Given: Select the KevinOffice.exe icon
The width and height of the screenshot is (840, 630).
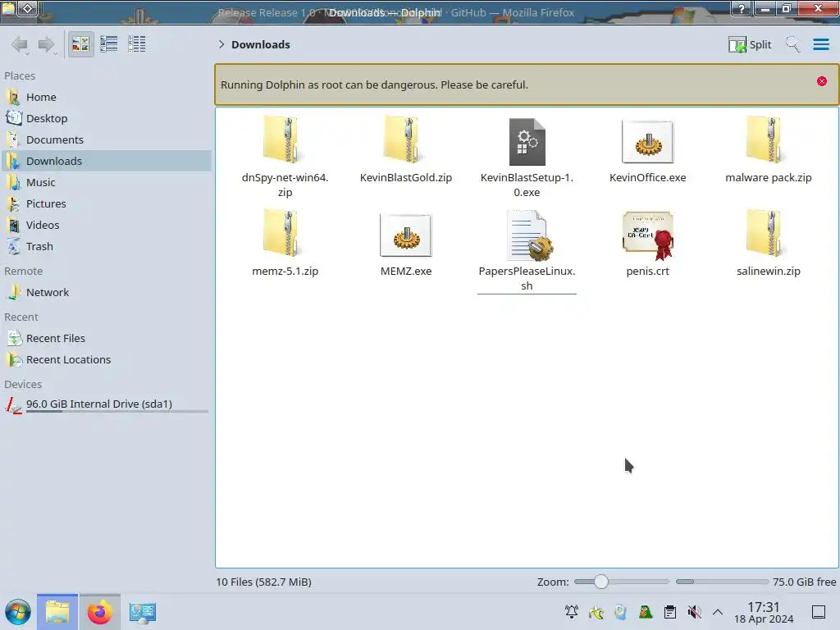Looking at the screenshot, I should click(648, 141).
